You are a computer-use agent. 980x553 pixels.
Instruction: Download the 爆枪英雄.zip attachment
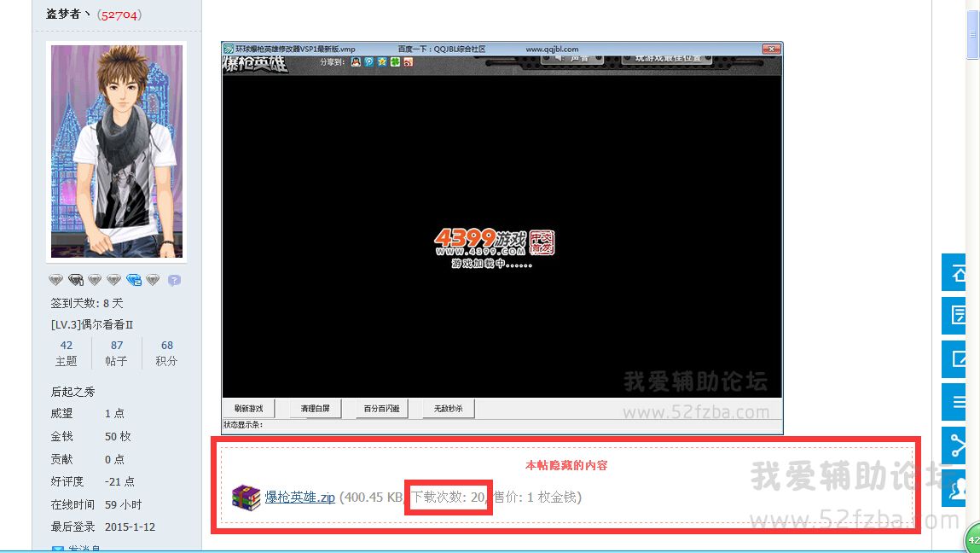click(300, 498)
